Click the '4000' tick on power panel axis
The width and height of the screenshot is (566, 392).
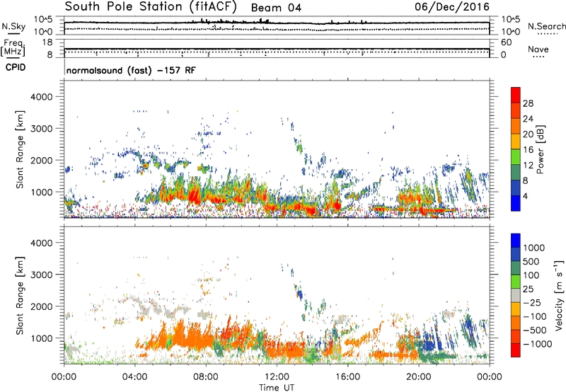[41, 97]
